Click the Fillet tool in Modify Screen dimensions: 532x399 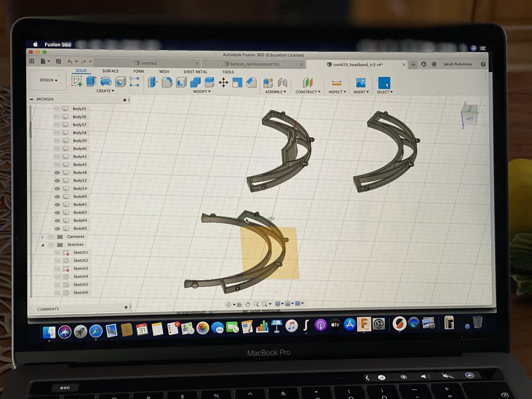[x=167, y=82]
